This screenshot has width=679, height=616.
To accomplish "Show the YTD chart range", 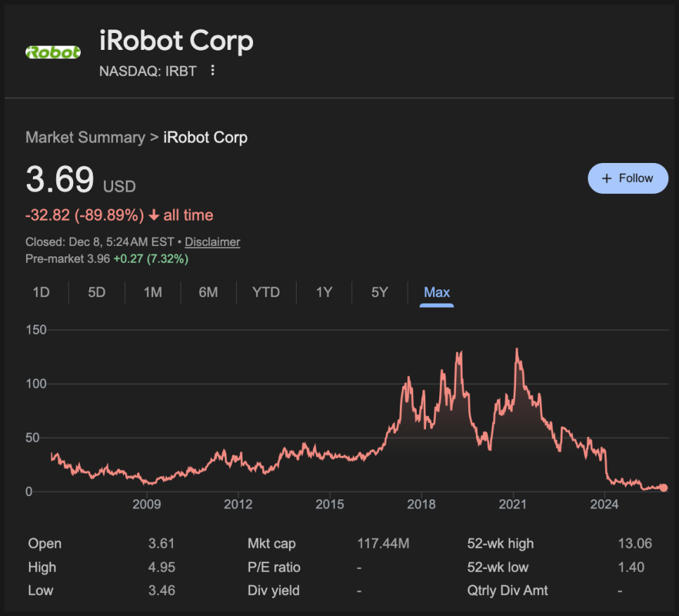I will tap(266, 292).
